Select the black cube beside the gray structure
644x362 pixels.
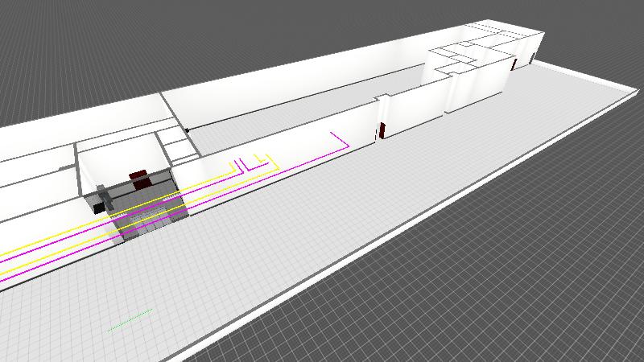(x=99, y=207)
